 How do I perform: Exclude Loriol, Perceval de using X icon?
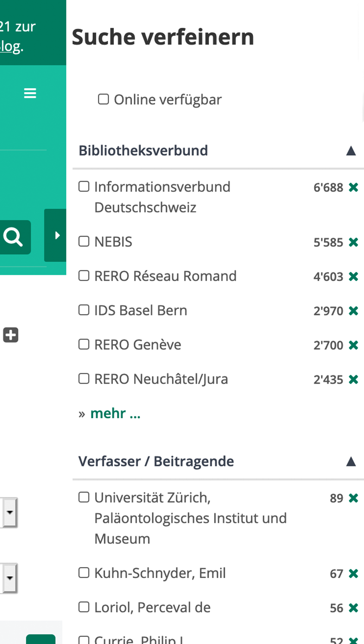(x=353, y=608)
